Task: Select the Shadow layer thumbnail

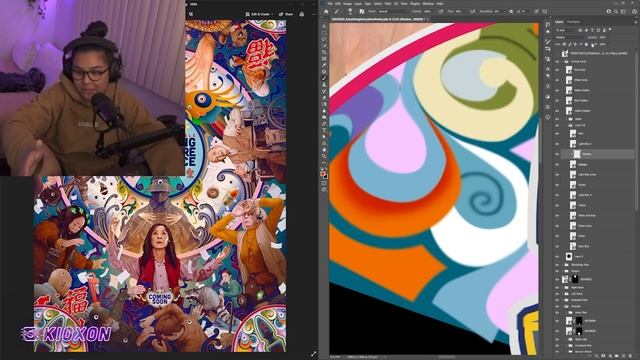Action: [x=577, y=154]
